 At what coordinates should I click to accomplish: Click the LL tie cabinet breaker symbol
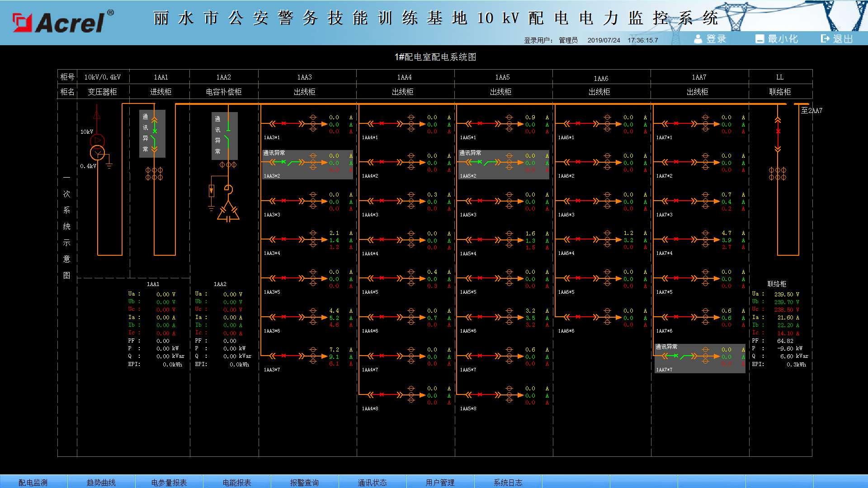778,132
